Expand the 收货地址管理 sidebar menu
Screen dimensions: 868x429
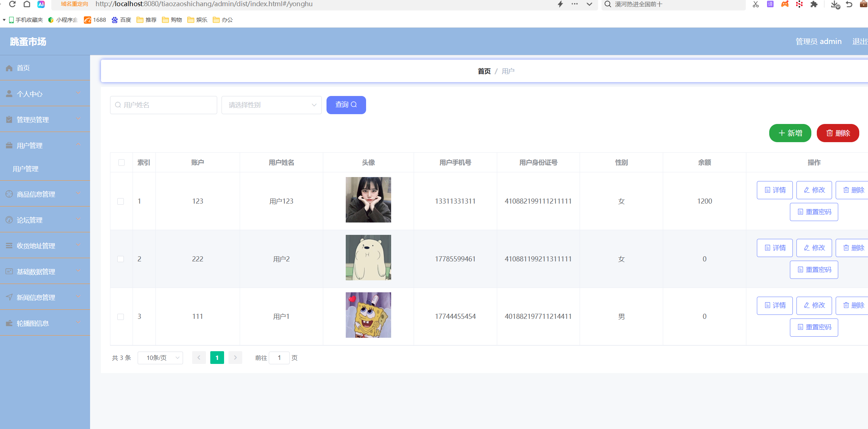tap(45, 246)
